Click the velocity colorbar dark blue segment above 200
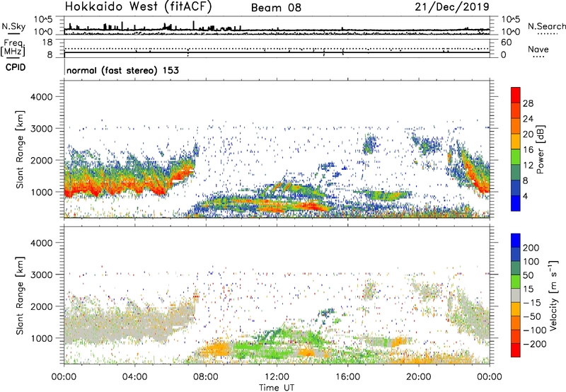The height and width of the screenshot is (392, 566). tap(516, 241)
